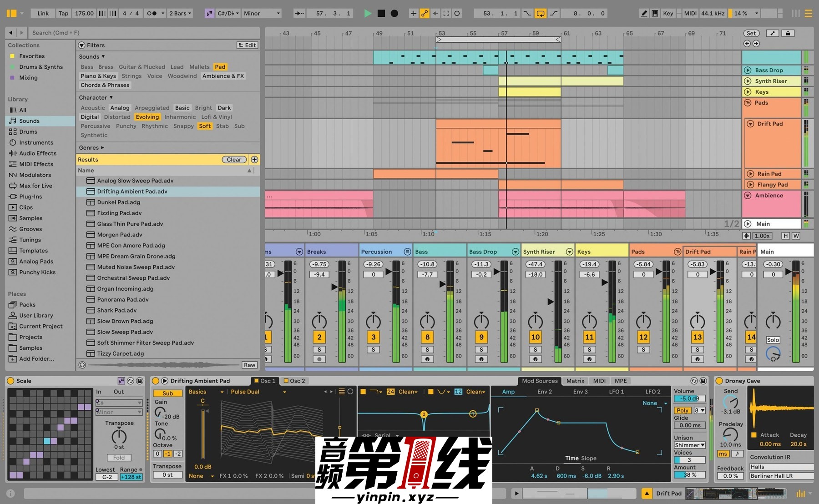Open MIDI Arrangement Overdub plus icon
The height and width of the screenshot is (504, 819).
click(414, 13)
